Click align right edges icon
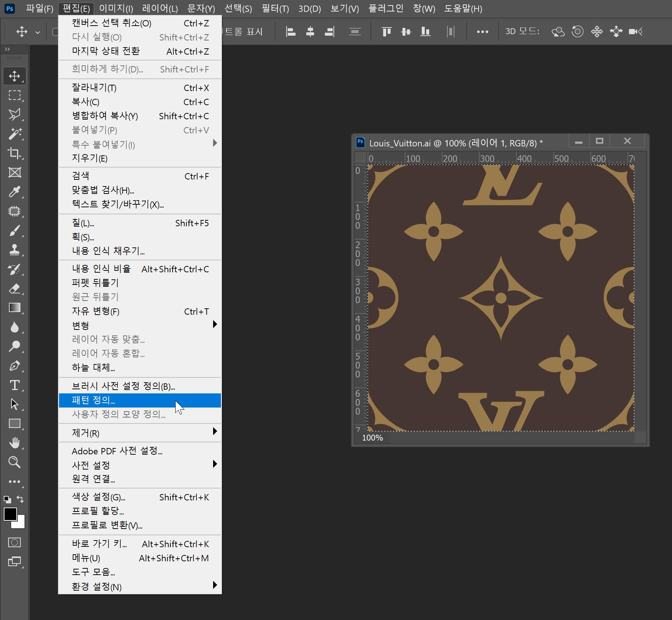 point(330,32)
